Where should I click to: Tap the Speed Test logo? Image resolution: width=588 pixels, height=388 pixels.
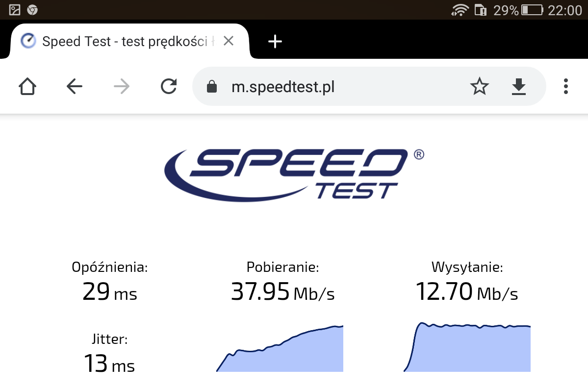(x=294, y=175)
